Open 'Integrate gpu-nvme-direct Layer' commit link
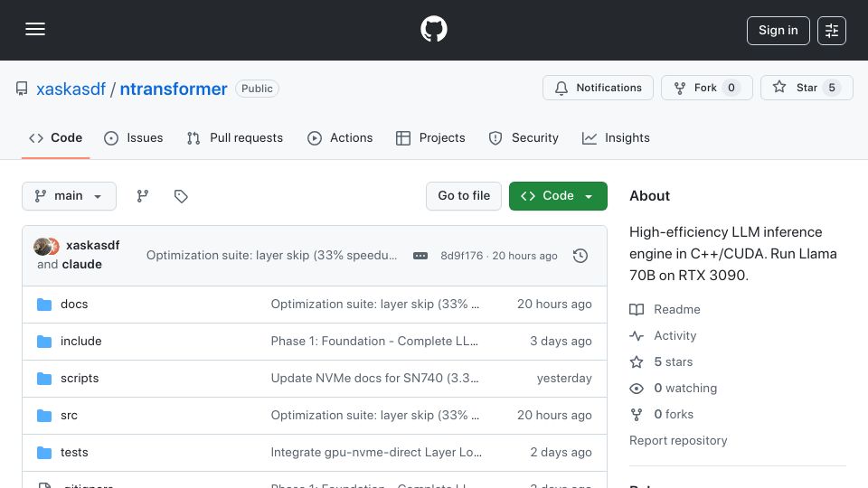This screenshot has width=868, height=488. [376, 453]
